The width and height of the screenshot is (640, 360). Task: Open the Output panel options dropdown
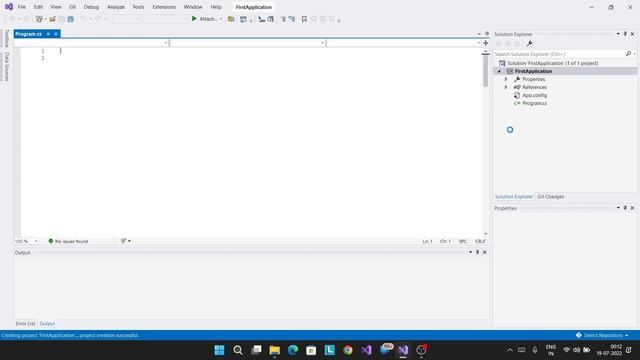tap(470, 252)
